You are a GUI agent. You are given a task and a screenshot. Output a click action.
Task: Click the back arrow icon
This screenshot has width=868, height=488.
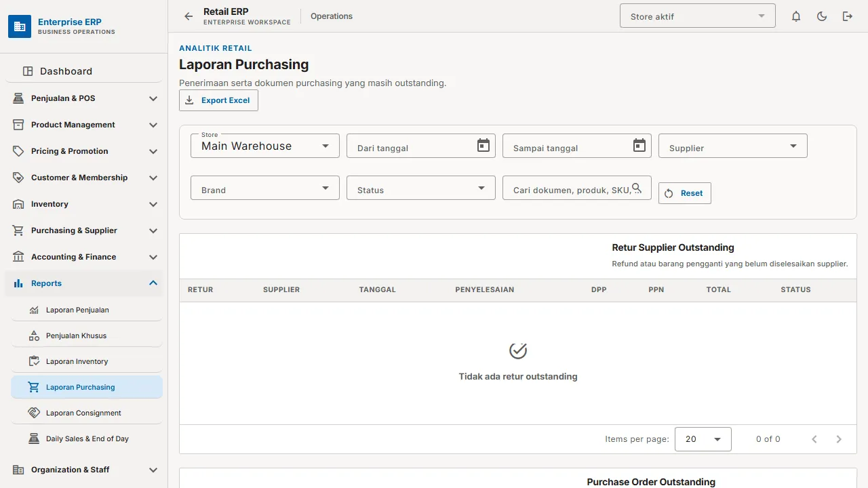click(x=189, y=16)
